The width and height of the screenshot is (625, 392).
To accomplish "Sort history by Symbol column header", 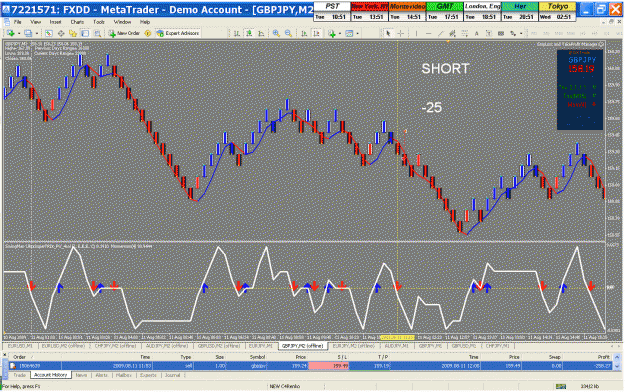I will pyautogui.click(x=257, y=357).
